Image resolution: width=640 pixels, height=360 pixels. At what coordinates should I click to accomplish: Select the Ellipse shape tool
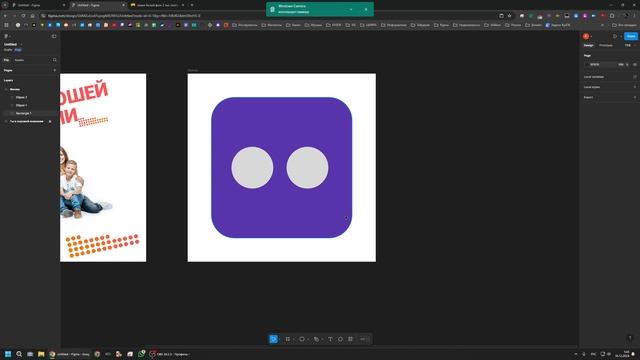[302, 339]
